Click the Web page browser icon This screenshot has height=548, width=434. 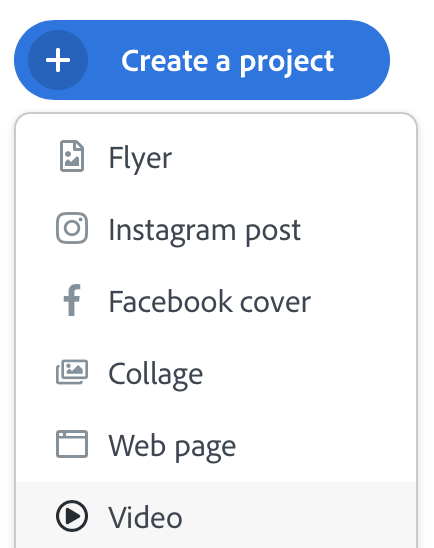(72, 444)
